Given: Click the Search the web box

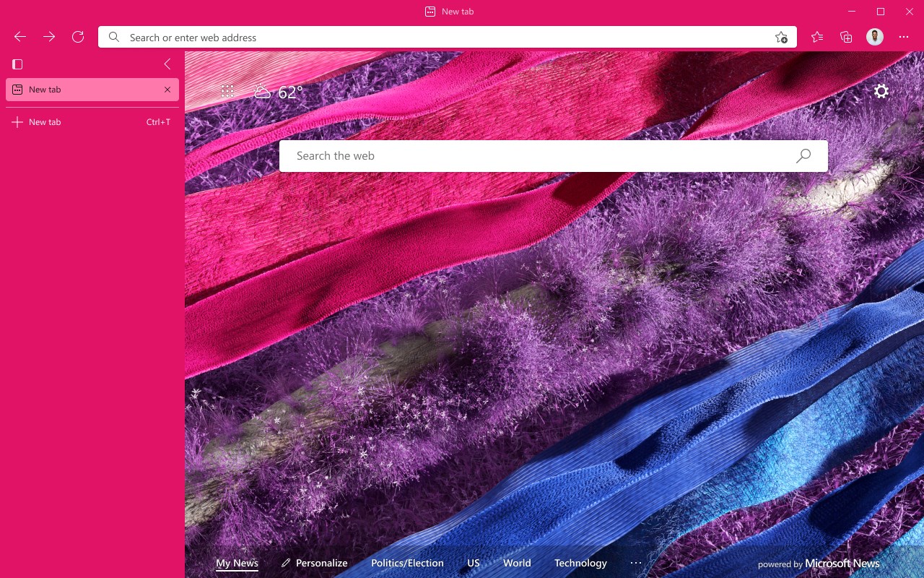Looking at the screenshot, I should 554,156.
